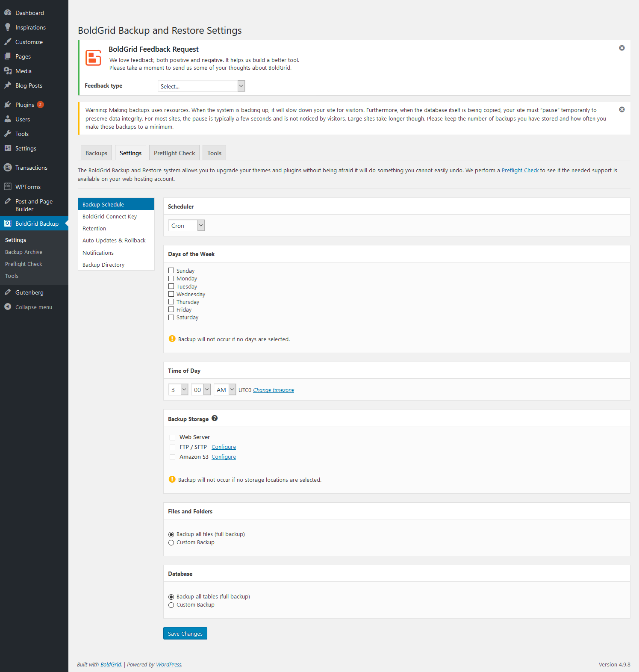The height and width of the screenshot is (672, 639).
Task: Open the Dashboard menu icon
Action: pos(8,13)
